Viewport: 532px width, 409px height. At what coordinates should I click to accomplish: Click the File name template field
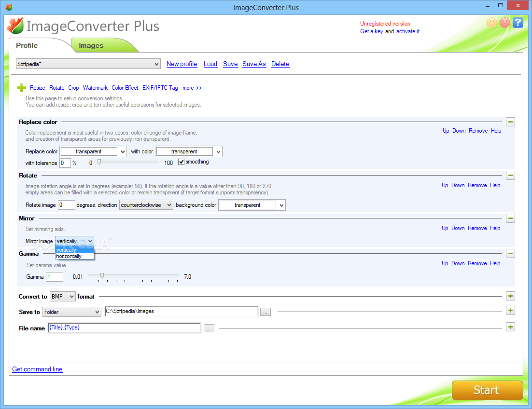coord(125,327)
